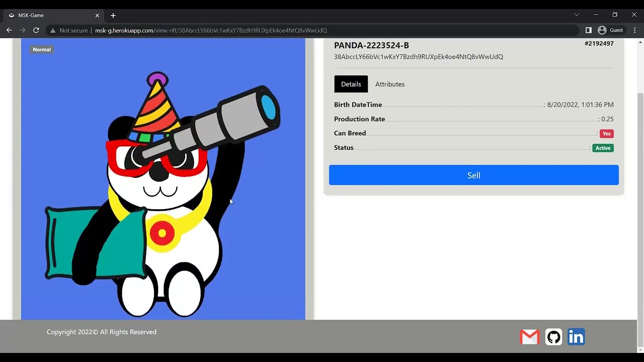The image size is (644, 362).
Task: Click the Production Rate label
Action: [359, 119]
